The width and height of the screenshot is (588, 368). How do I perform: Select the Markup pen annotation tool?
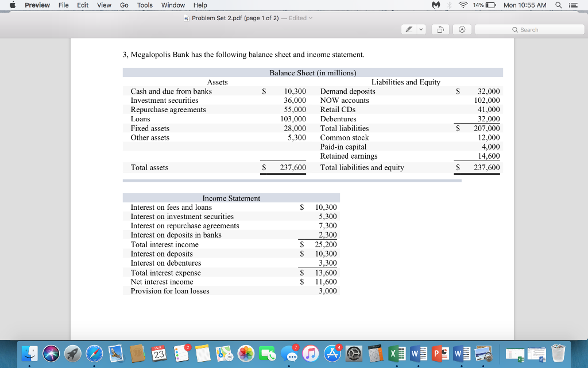(409, 29)
